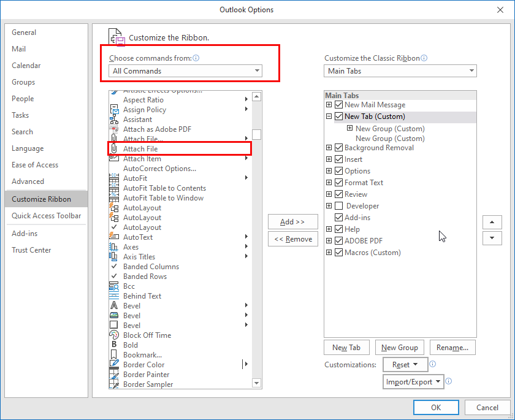Select the second New Group (Custom) item
Viewport: 515px width, 420px height.
coord(390,139)
